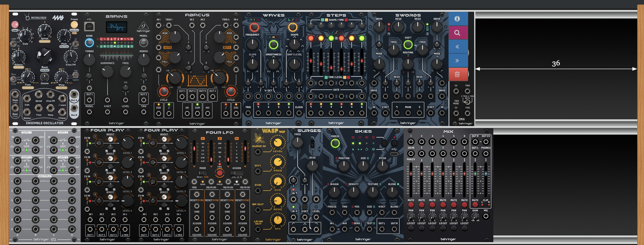Toggle the green FREEZE button on Skies
The width and height of the screenshot is (644, 245).
[x=336, y=143]
